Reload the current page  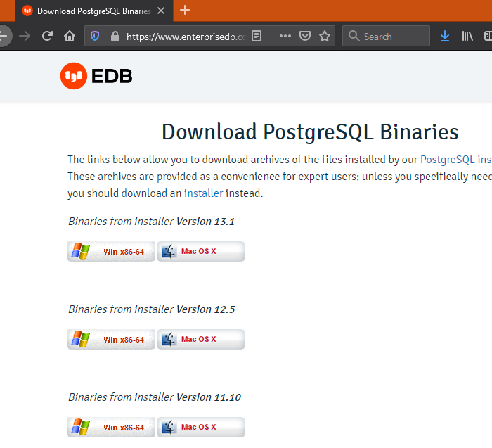pyautogui.click(x=47, y=36)
